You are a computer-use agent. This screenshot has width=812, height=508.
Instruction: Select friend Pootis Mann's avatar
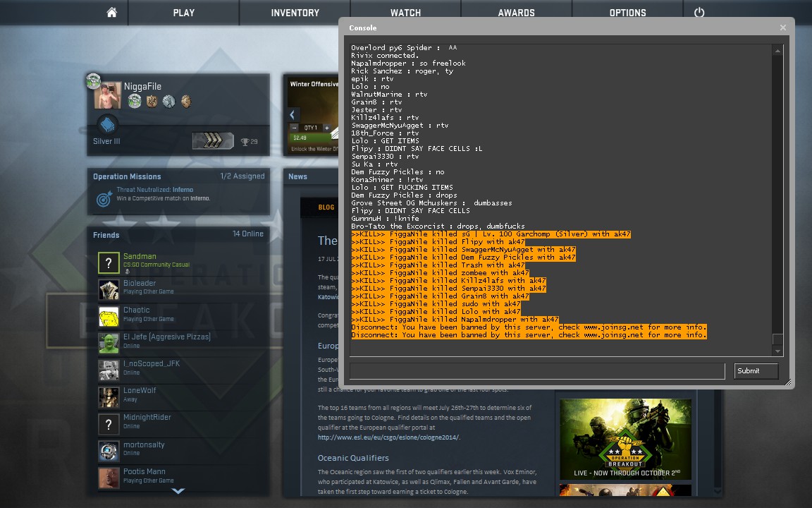click(109, 478)
